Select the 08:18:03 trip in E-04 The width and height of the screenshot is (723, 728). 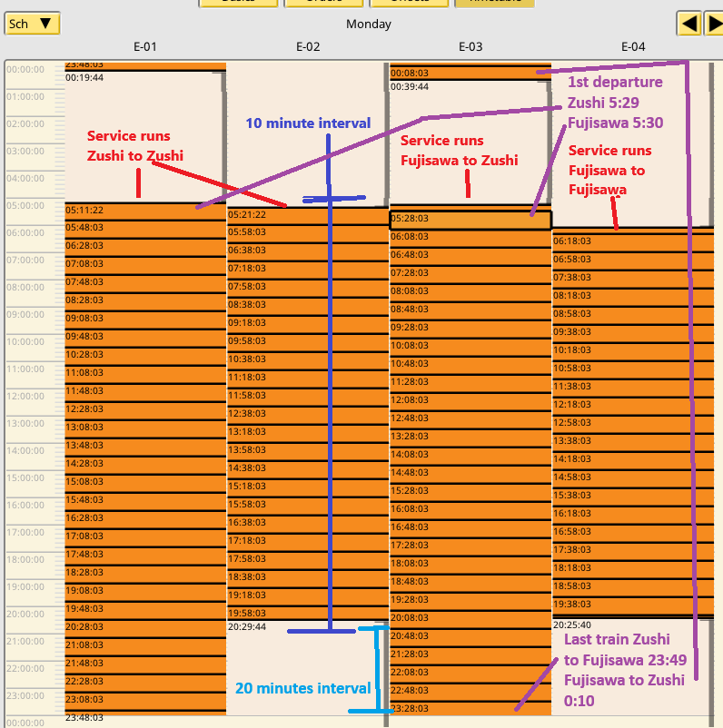coord(633,297)
